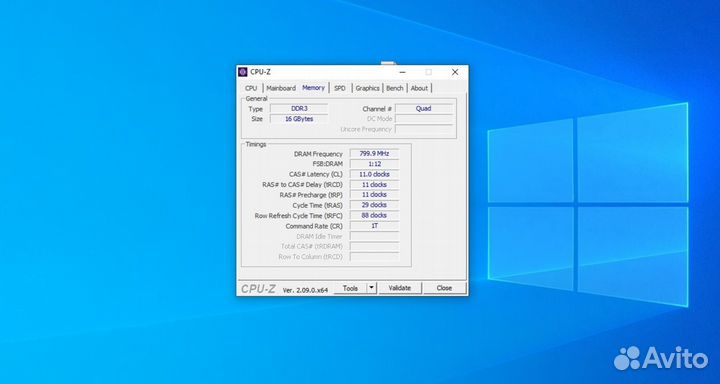Click the Tools button

[350, 288]
